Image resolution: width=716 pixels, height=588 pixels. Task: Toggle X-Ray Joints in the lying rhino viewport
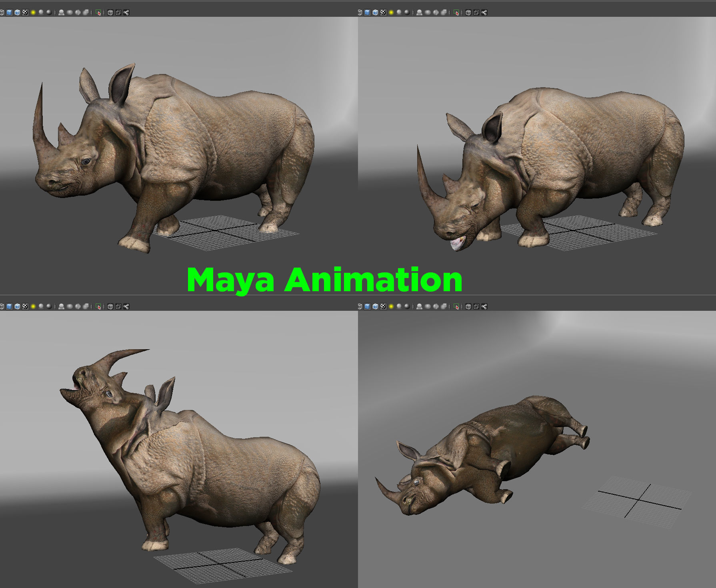click(x=484, y=306)
